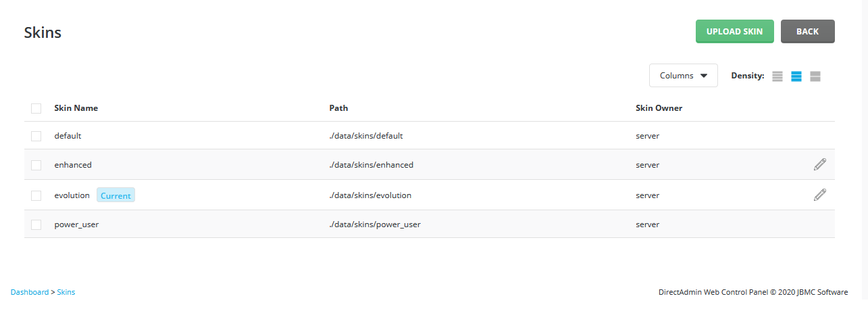Tick the power_user skin checkbox
The image size is (868, 311).
(x=36, y=224)
